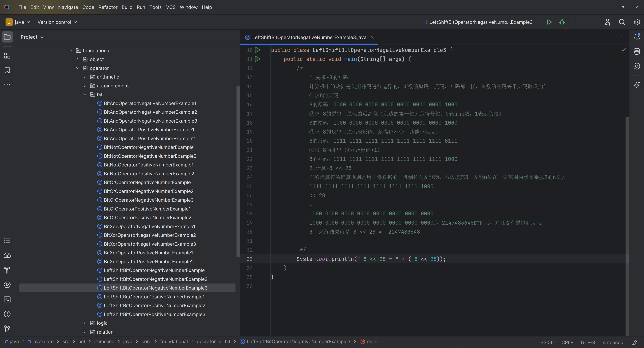Toggle read-only lock in status bar
The width and height of the screenshot is (644, 348).
(634, 342)
